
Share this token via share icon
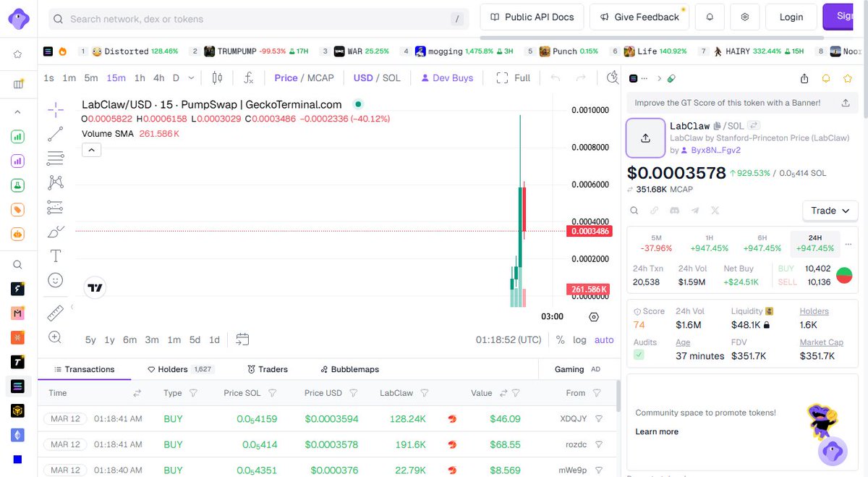click(x=804, y=78)
